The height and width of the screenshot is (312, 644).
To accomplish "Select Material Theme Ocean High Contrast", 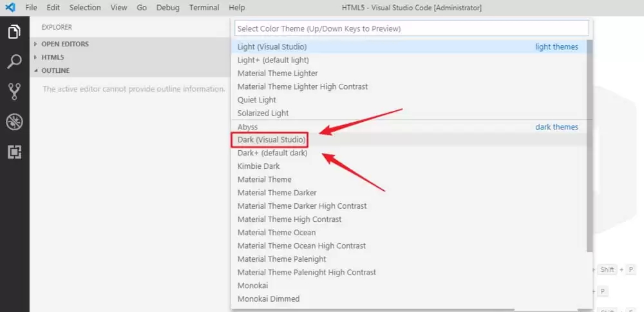I will (x=409, y=246).
